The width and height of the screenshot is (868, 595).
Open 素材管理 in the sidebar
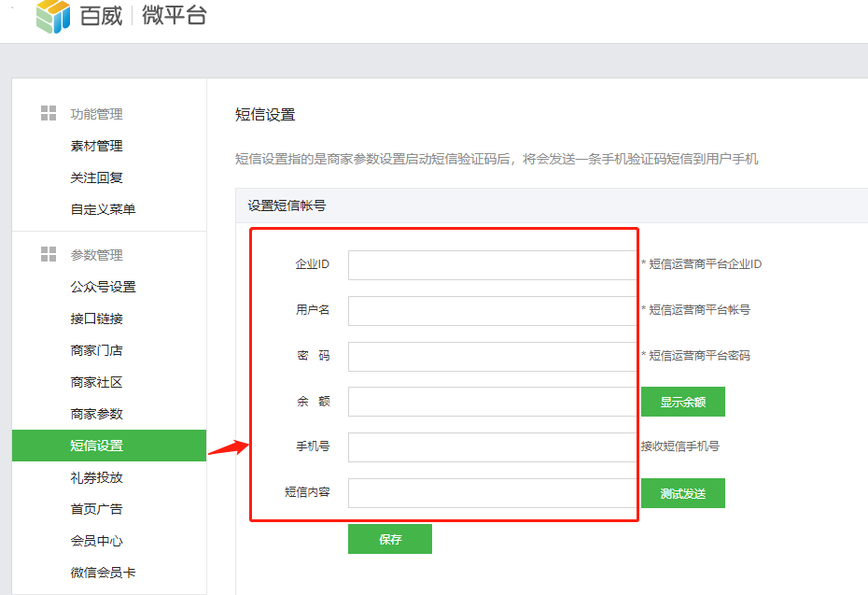tap(96, 146)
